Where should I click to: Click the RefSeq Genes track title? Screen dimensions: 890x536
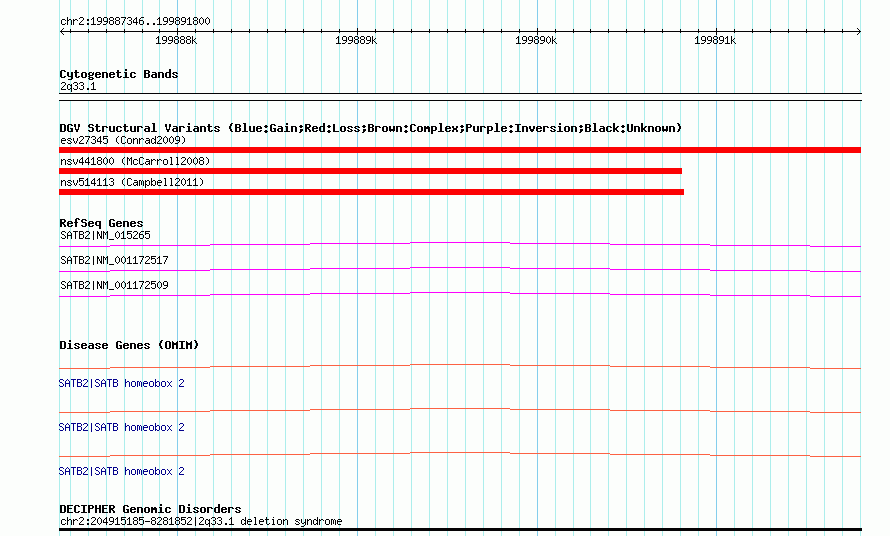[101, 223]
